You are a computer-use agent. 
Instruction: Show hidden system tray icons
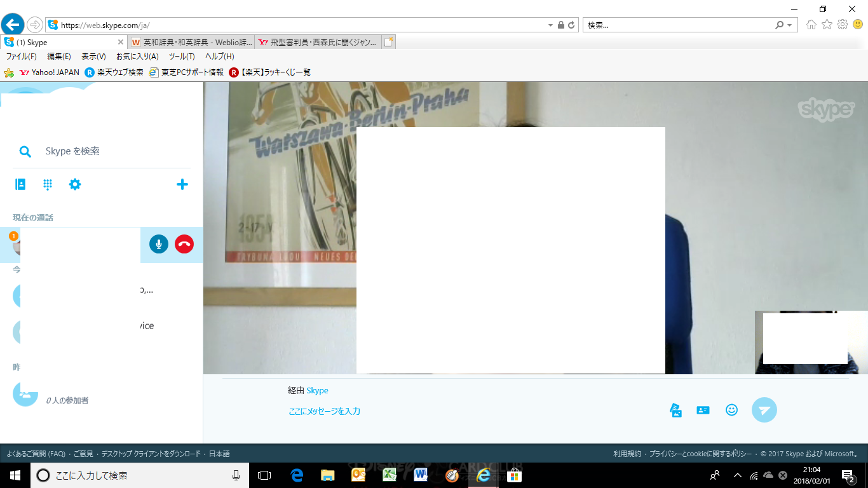pyautogui.click(x=737, y=475)
